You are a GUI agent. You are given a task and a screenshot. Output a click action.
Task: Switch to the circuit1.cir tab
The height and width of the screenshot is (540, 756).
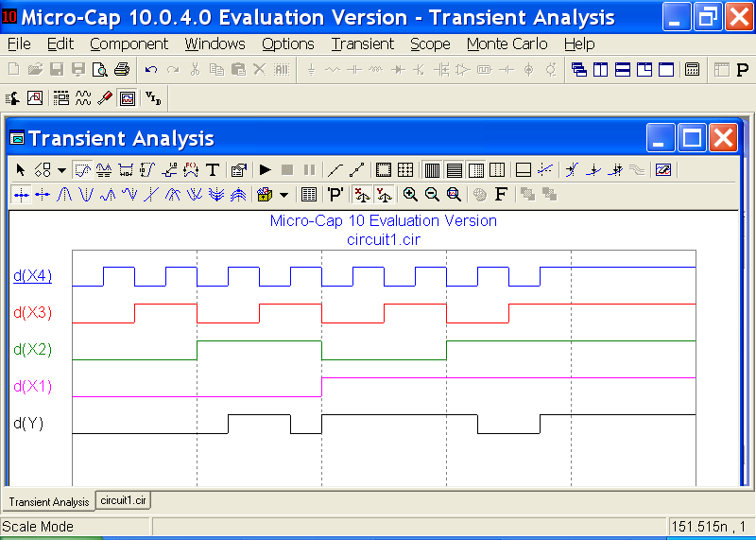[124, 500]
